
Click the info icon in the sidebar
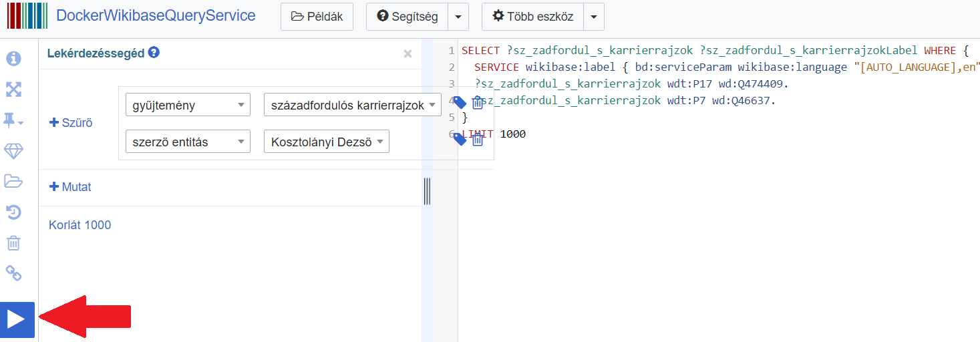pyautogui.click(x=13, y=59)
